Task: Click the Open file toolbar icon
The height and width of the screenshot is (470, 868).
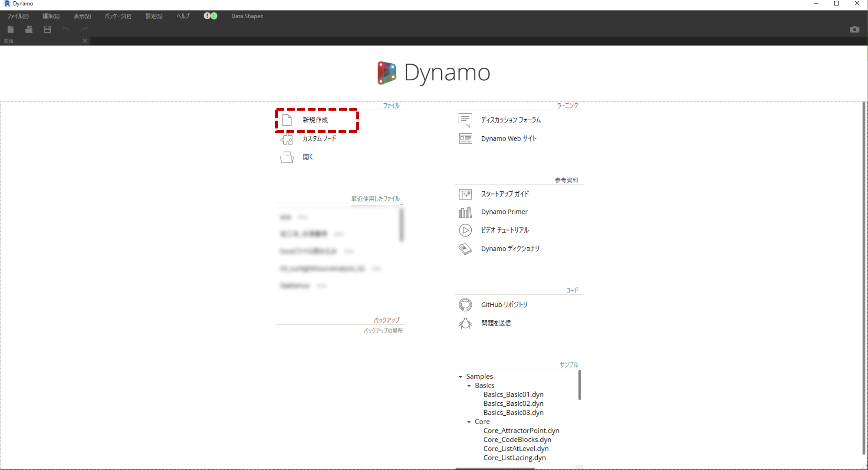Action: pyautogui.click(x=29, y=29)
